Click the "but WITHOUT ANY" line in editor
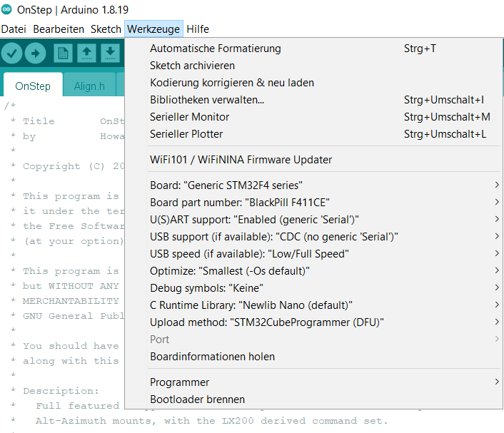The width and height of the screenshot is (504, 433). coord(65,286)
